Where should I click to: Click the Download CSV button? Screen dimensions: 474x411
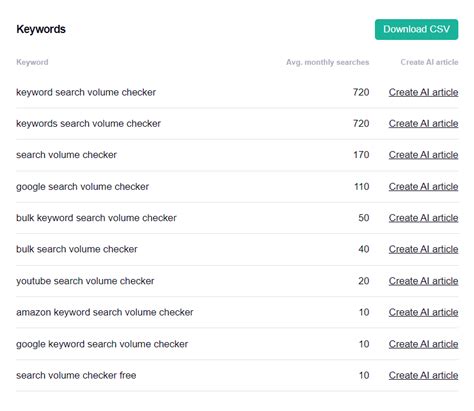point(416,29)
